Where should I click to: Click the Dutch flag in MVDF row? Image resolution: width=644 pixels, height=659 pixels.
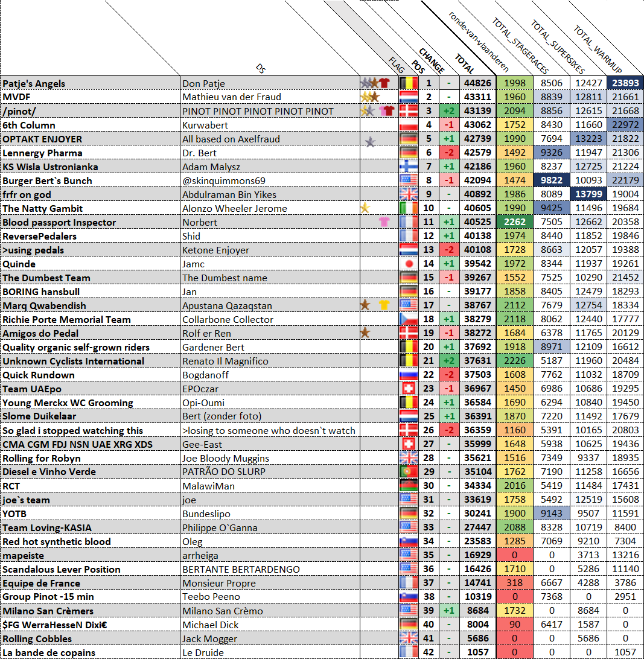(x=409, y=97)
